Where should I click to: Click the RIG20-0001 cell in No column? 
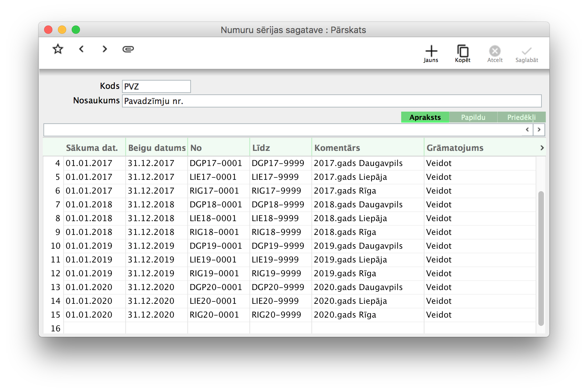point(214,315)
